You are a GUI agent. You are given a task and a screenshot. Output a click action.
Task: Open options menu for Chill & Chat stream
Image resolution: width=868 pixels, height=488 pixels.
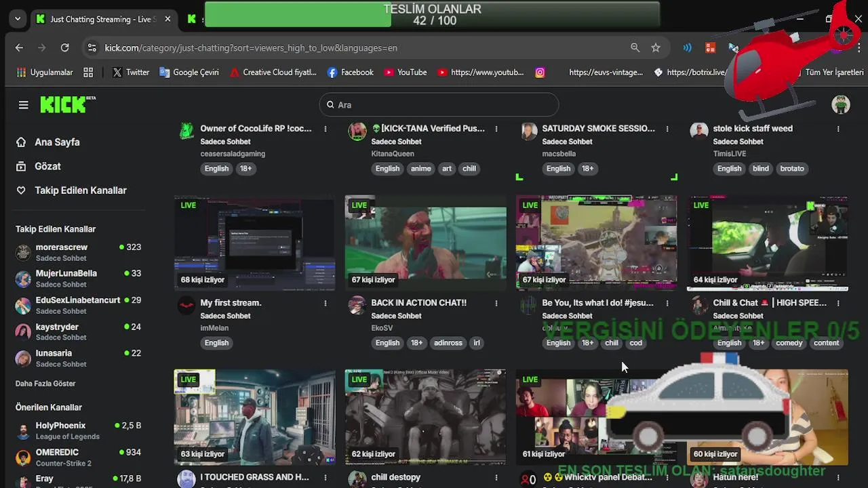(x=838, y=303)
